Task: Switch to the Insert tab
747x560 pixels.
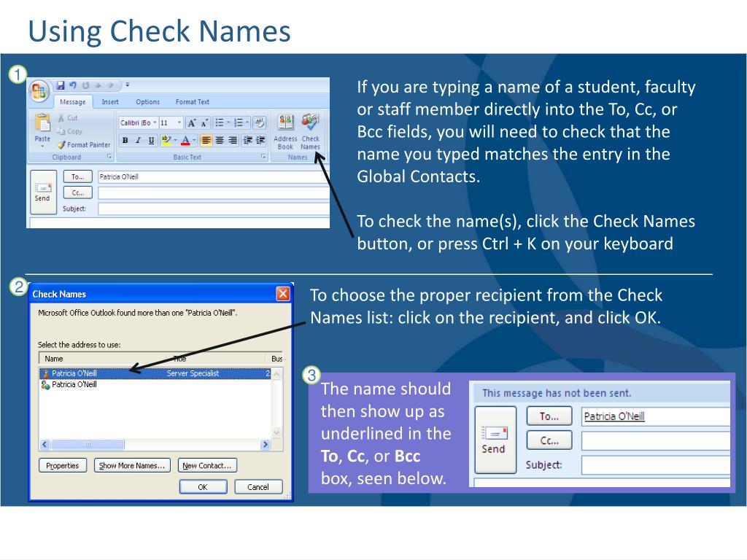Action: click(110, 102)
